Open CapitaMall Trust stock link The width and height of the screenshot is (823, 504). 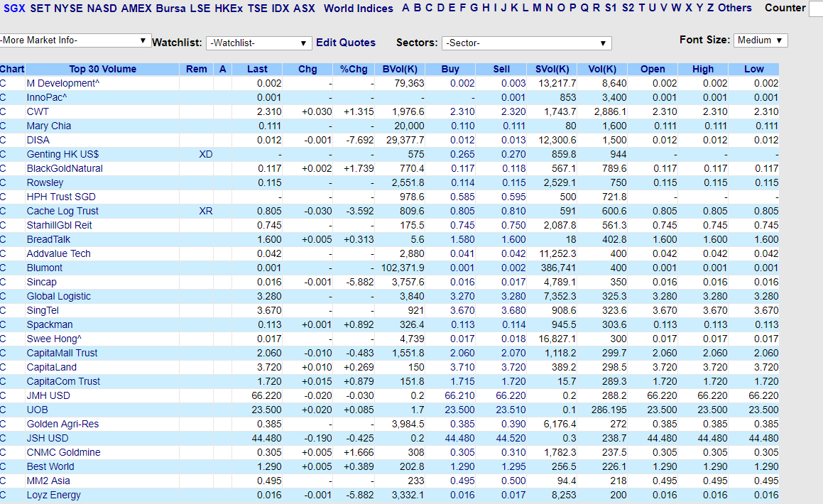tap(62, 353)
